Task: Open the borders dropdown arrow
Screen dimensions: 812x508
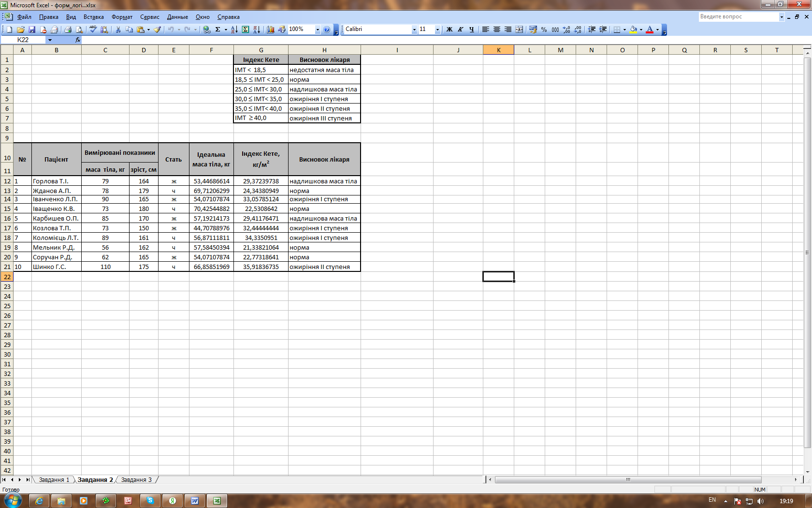Action: coord(624,30)
